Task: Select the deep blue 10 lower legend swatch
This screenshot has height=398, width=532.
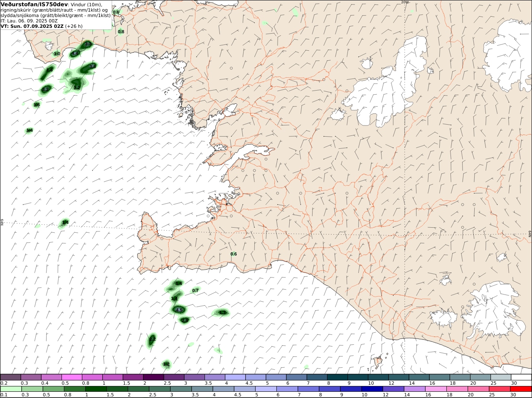Action: pyautogui.click(x=372, y=389)
